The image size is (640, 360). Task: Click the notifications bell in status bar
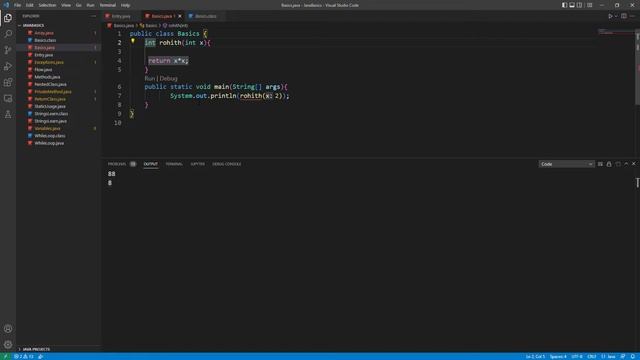[633, 356]
